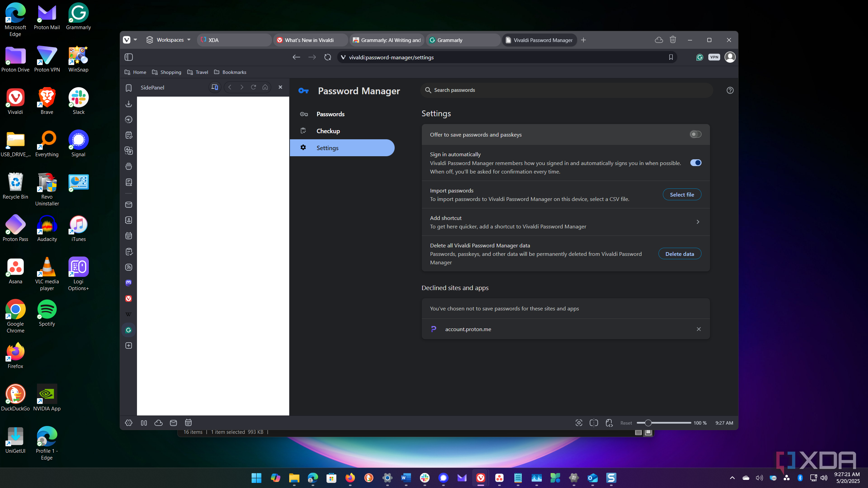Add a new web panel

click(x=129, y=346)
